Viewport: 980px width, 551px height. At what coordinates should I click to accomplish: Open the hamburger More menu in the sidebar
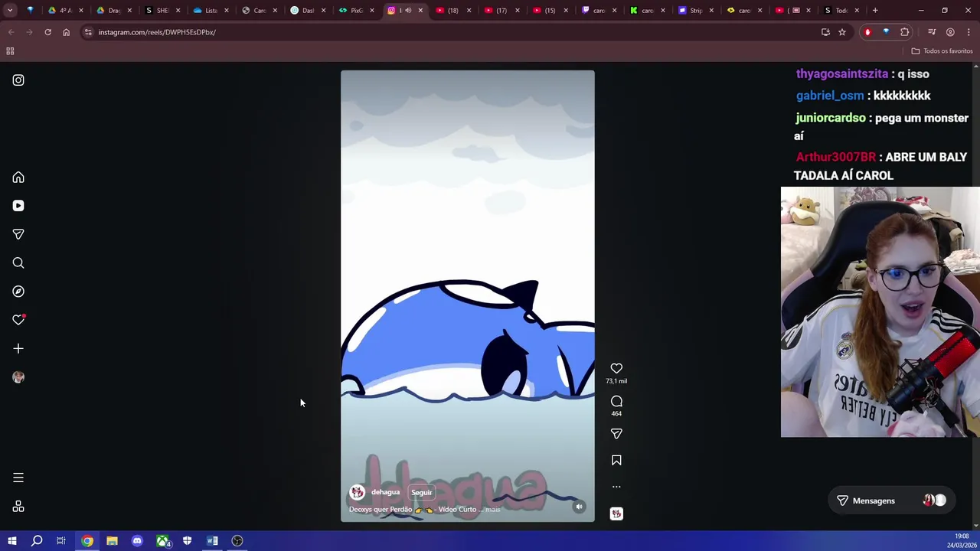18,478
